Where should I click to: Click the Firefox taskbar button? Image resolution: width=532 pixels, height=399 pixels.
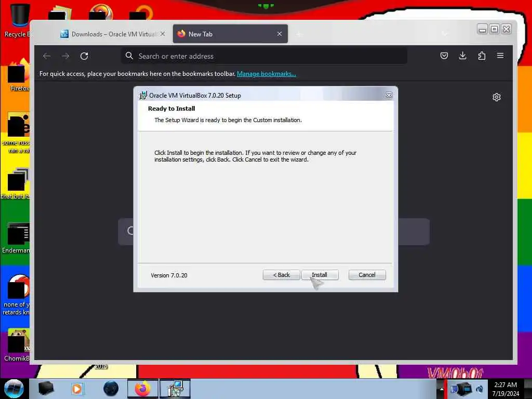(x=143, y=389)
